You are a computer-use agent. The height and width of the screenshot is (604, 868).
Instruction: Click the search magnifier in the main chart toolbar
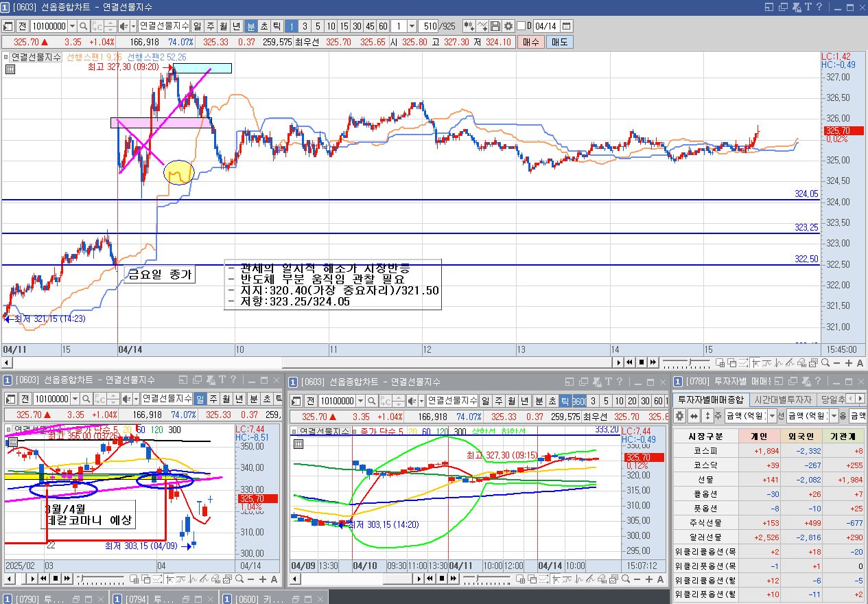[x=83, y=26]
